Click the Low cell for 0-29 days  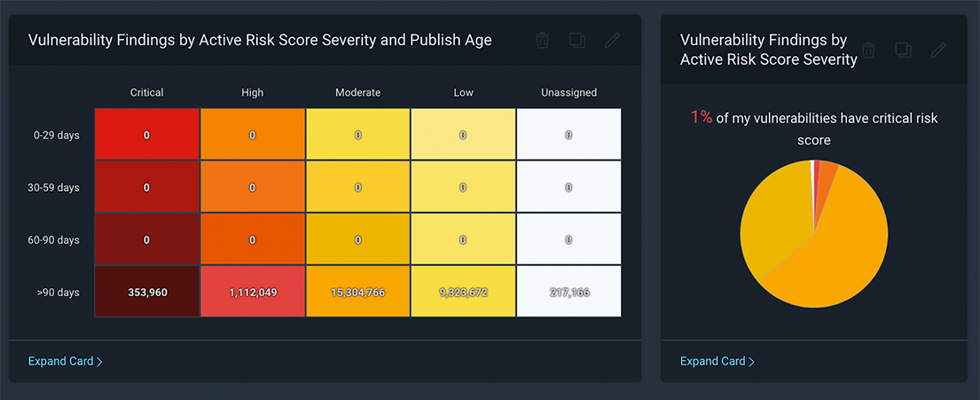[463, 135]
